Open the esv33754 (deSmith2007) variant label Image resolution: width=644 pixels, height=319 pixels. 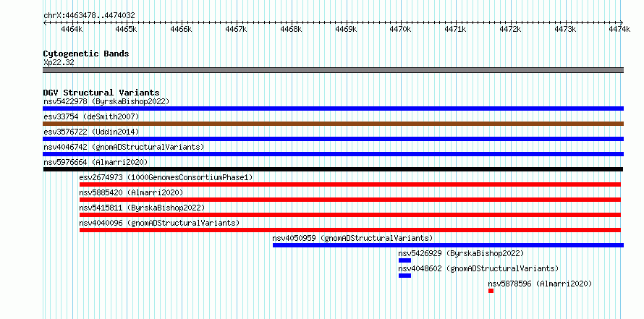coord(91,116)
